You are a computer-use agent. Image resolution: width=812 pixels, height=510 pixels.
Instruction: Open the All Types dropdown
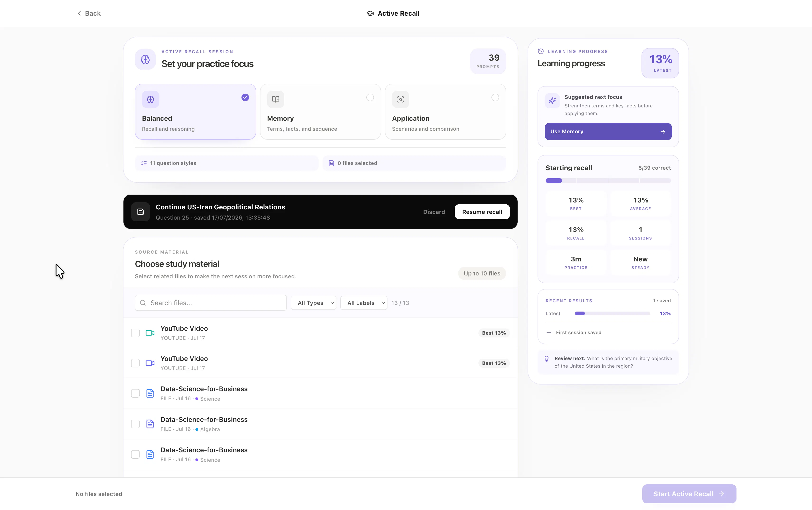point(313,303)
